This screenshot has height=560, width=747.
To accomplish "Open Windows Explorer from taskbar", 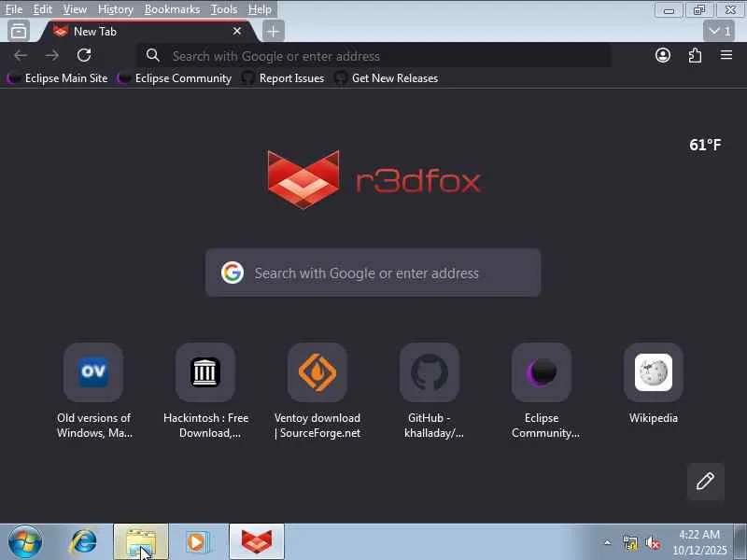I will [x=141, y=542].
